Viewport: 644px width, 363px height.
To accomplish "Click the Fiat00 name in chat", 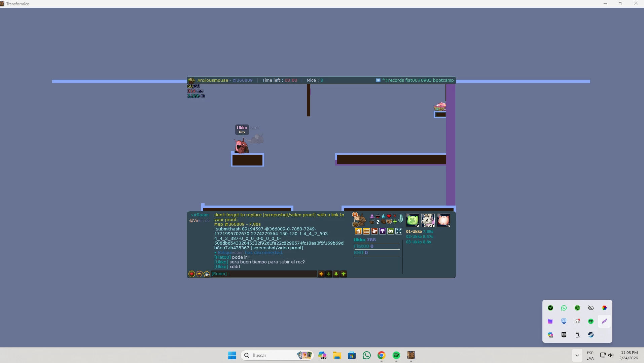I will (222, 257).
